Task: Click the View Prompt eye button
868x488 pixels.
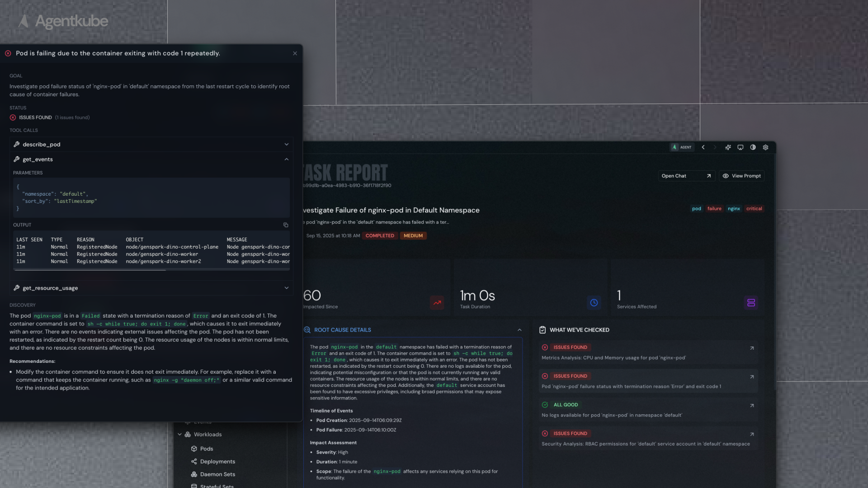Action: [742, 176]
